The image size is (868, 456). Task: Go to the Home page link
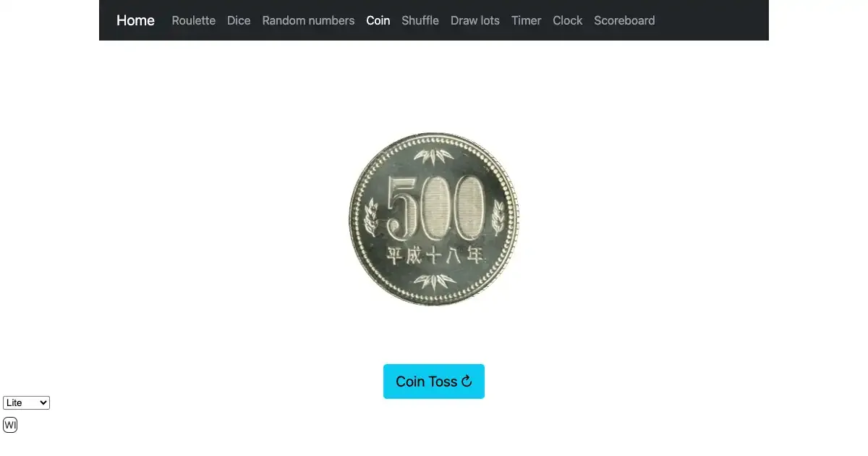(x=135, y=20)
